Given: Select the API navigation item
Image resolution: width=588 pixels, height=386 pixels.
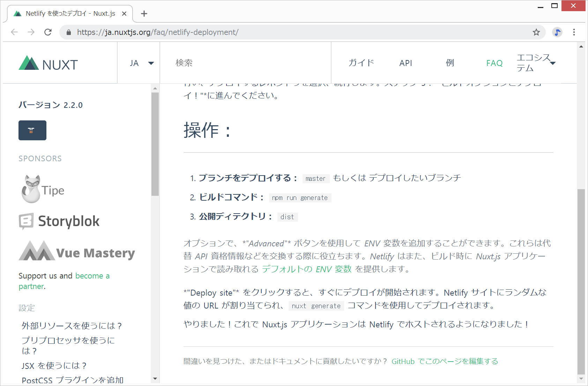Looking at the screenshot, I should [x=405, y=63].
